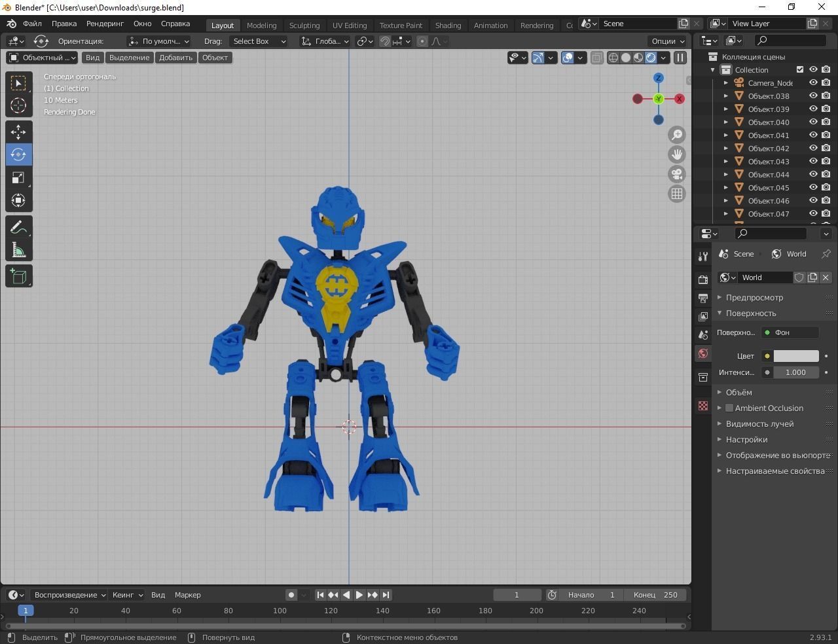The height and width of the screenshot is (644, 838).
Task: Select the Move tool
Action: click(18, 132)
